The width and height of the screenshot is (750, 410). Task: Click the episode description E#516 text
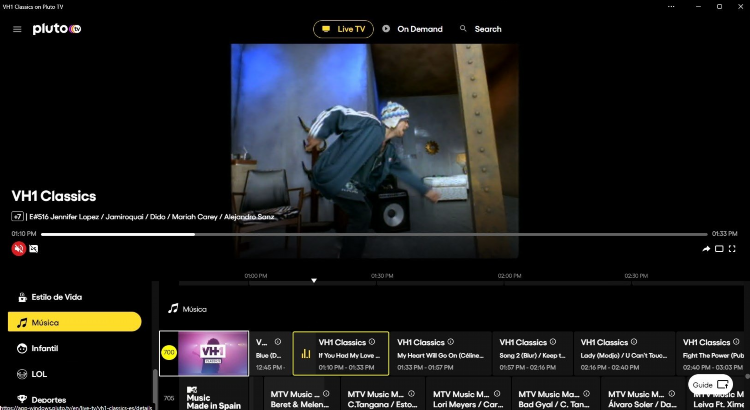click(152, 217)
